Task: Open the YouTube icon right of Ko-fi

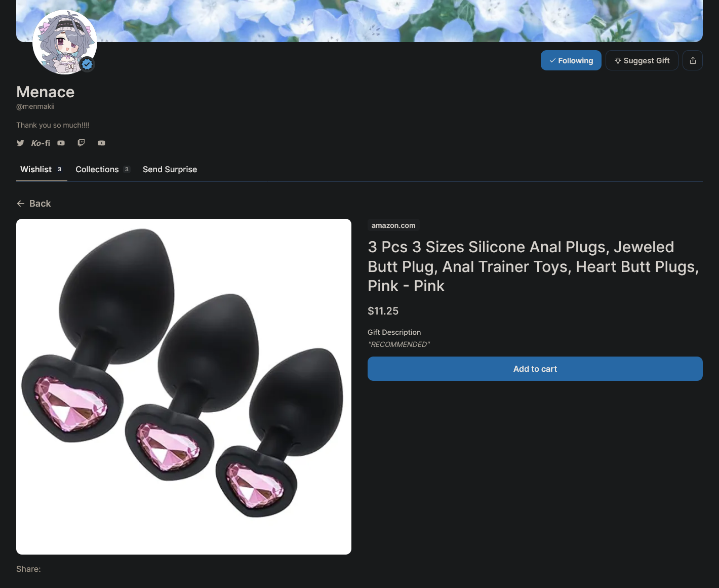Action: coord(61,143)
